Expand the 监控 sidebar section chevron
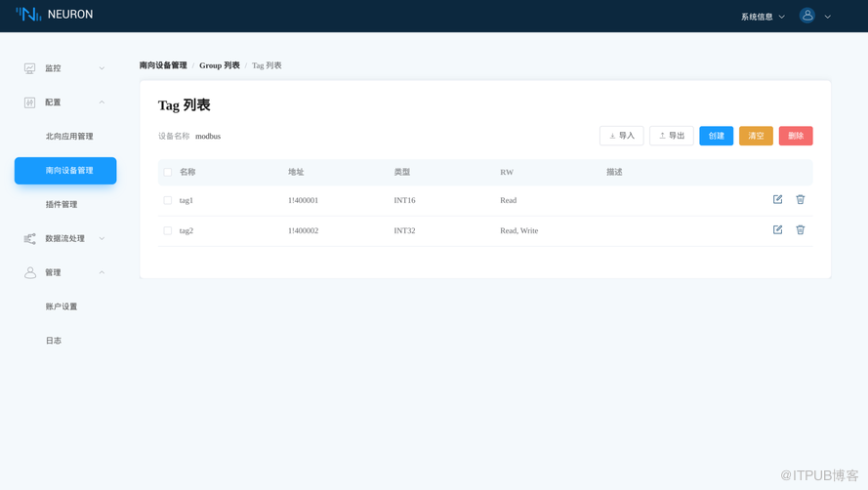 (x=102, y=68)
